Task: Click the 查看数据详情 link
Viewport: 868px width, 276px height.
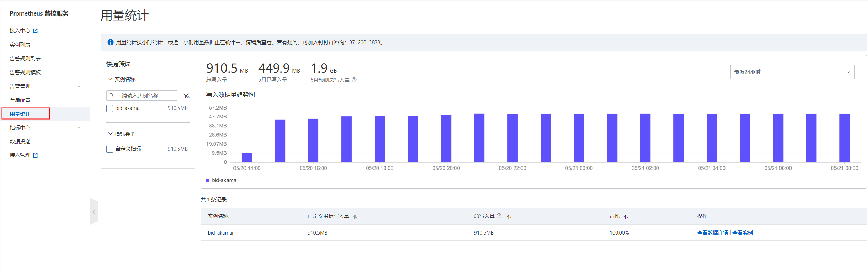Action: click(x=712, y=233)
